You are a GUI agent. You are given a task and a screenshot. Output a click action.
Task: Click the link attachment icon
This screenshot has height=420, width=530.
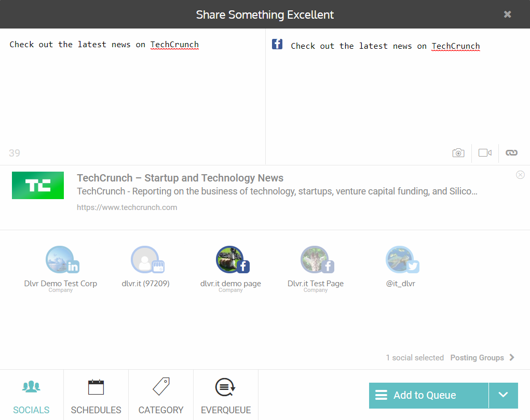[x=511, y=153]
